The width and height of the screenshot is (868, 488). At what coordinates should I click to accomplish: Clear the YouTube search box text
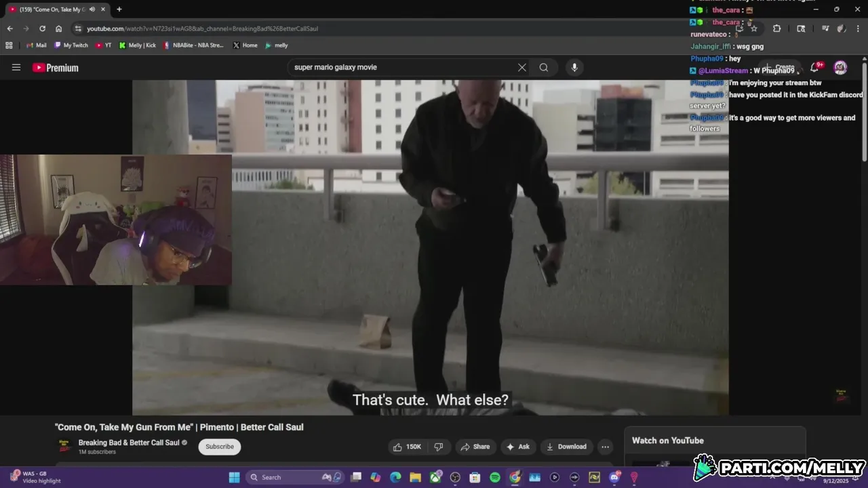521,67
